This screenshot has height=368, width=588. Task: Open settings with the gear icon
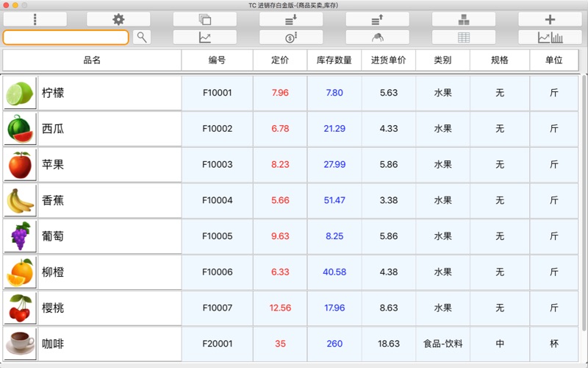[118, 19]
